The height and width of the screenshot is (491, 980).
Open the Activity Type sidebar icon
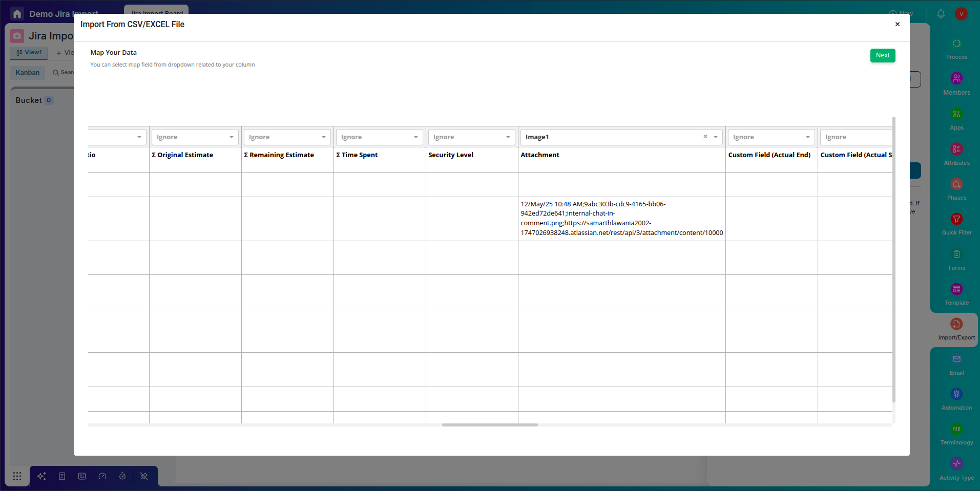coord(956,464)
